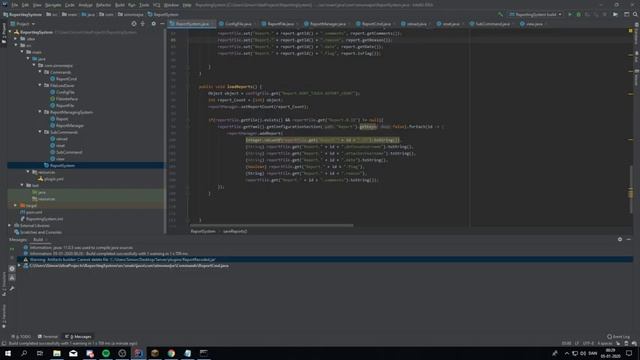Open the Windows Start menu
The width and height of the screenshot is (640, 360).
8,353
